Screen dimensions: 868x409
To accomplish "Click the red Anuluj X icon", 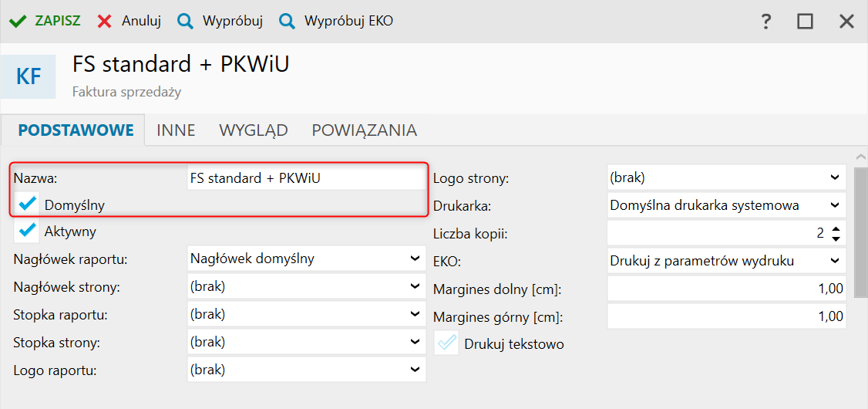I will pos(105,22).
